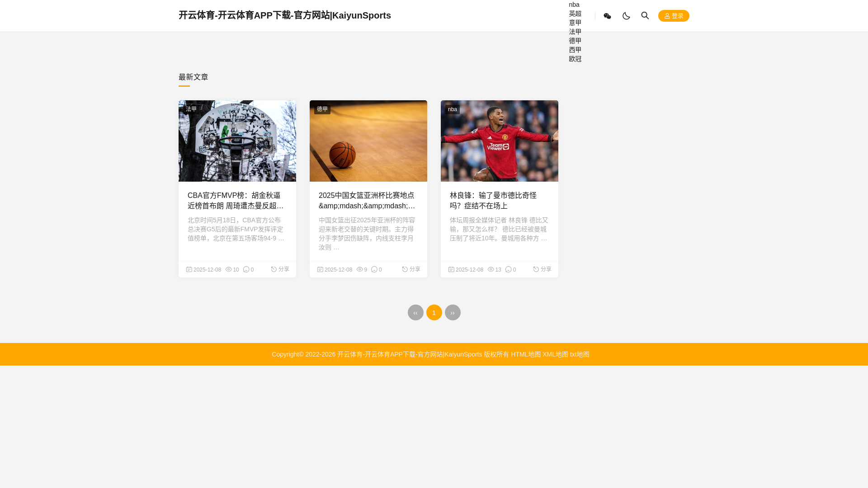Click the site title KaiyunSports link

[285, 15]
